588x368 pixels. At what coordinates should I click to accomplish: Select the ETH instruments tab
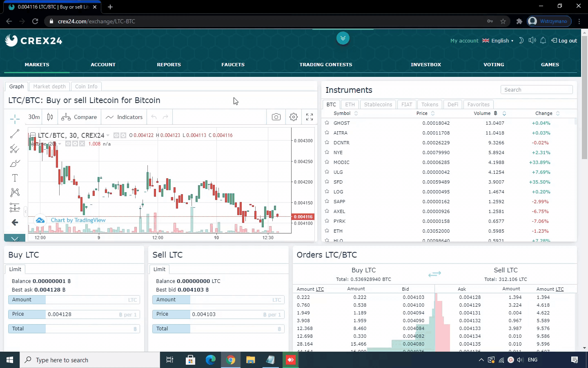point(350,104)
